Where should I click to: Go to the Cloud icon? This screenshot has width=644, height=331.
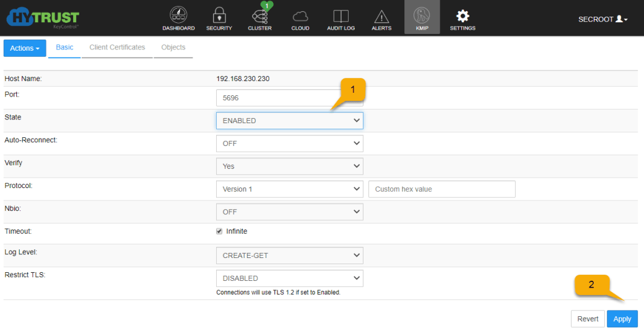300,16
